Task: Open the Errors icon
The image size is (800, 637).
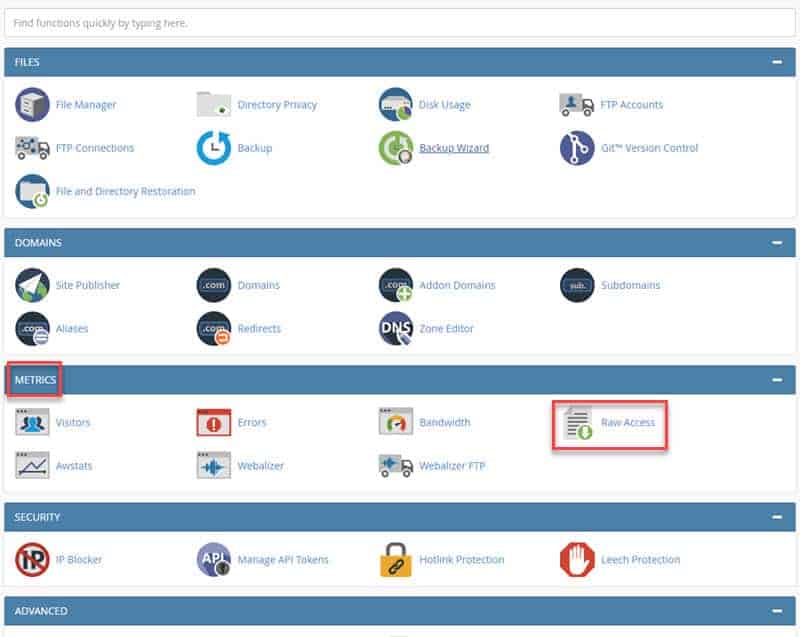Action: click(x=214, y=422)
